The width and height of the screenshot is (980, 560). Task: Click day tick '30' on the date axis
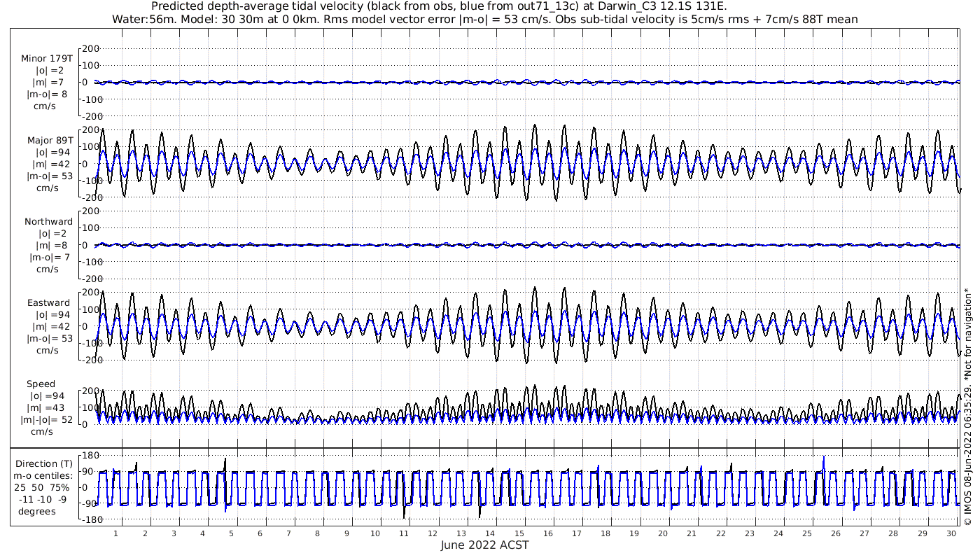951,533
